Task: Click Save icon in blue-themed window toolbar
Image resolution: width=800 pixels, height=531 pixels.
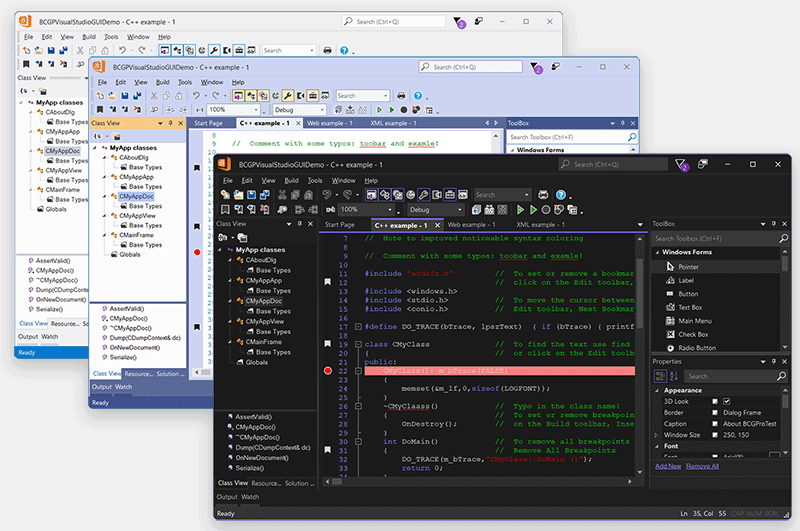Action: point(124,95)
